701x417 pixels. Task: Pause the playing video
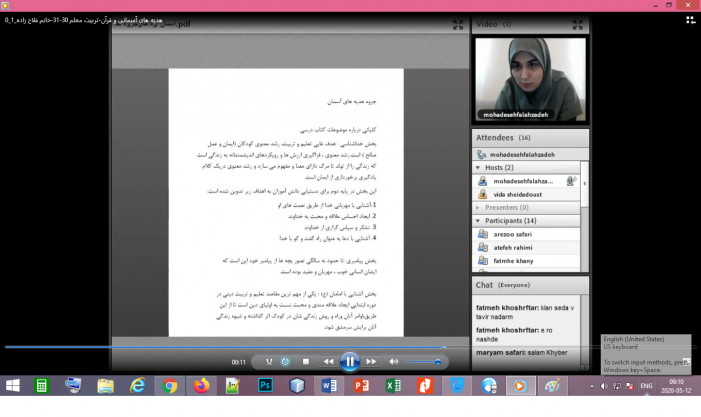point(350,362)
